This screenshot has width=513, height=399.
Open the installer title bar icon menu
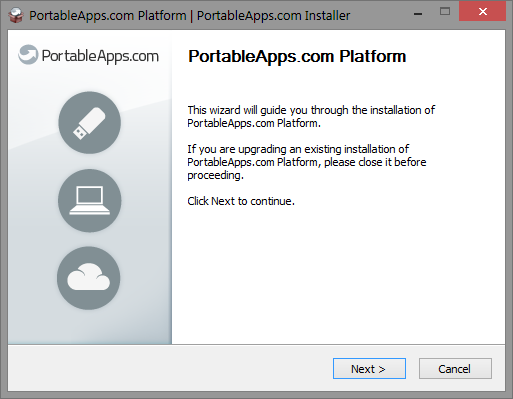click(x=16, y=15)
